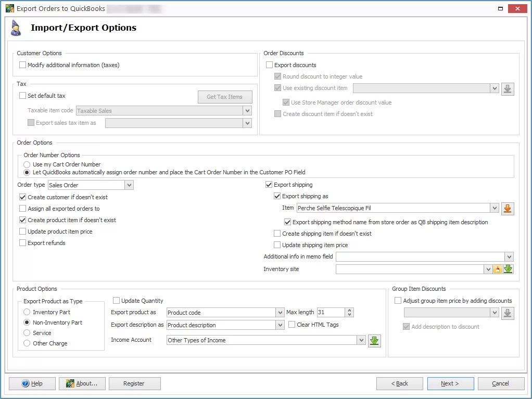The width and height of the screenshot is (532, 399).
Task: Click the Help question mark icon
Action: pyautogui.click(x=25, y=383)
